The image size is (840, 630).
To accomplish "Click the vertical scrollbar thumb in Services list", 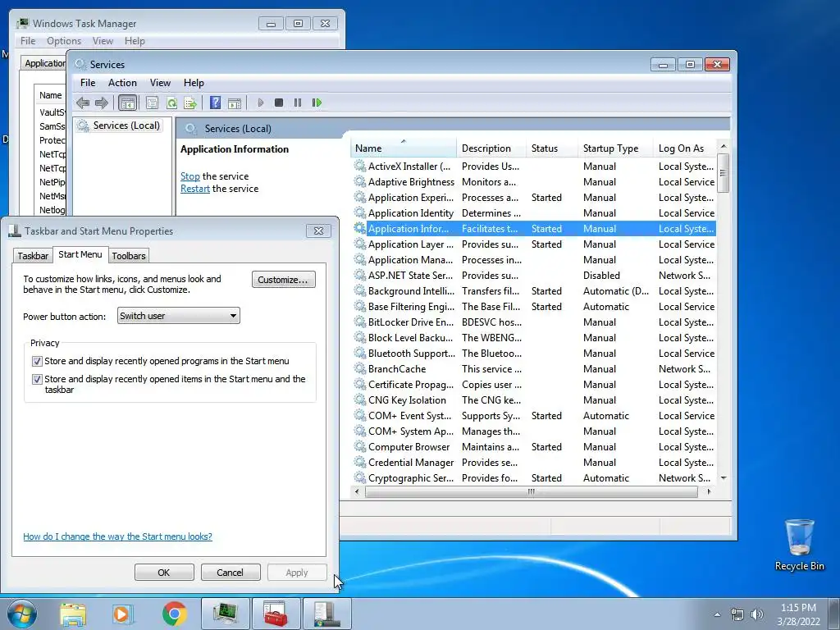I will pyautogui.click(x=724, y=172).
